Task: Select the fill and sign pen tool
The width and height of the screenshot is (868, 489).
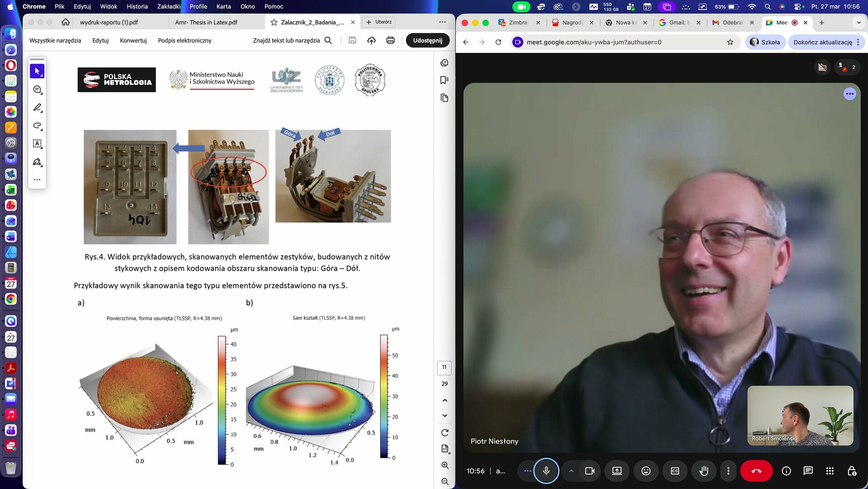Action: (x=37, y=162)
